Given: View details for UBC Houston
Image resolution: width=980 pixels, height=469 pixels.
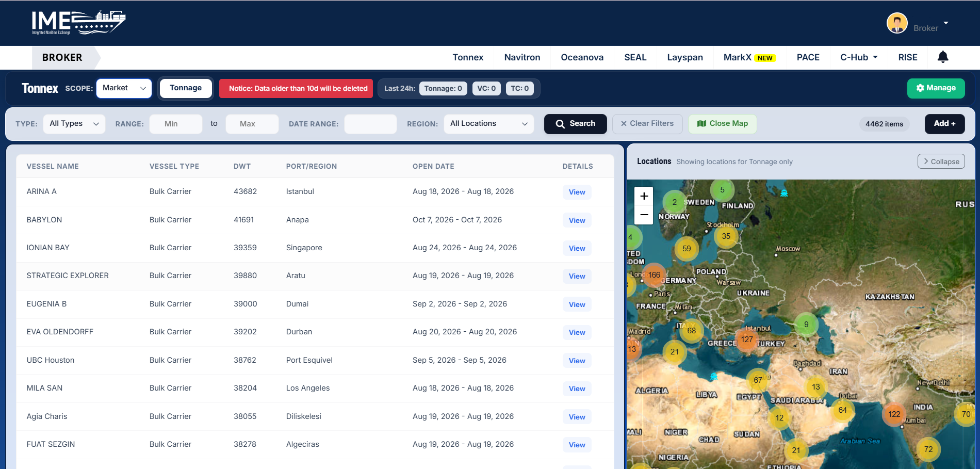Looking at the screenshot, I should pyautogui.click(x=577, y=361).
